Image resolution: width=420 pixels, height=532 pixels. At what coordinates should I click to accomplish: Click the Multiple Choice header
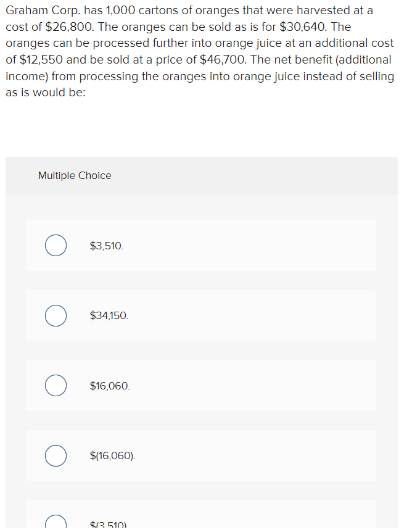tap(75, 175)
